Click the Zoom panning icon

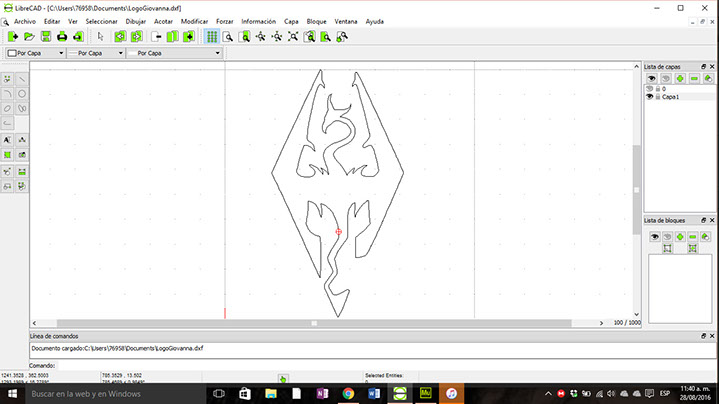pos(342,37)
